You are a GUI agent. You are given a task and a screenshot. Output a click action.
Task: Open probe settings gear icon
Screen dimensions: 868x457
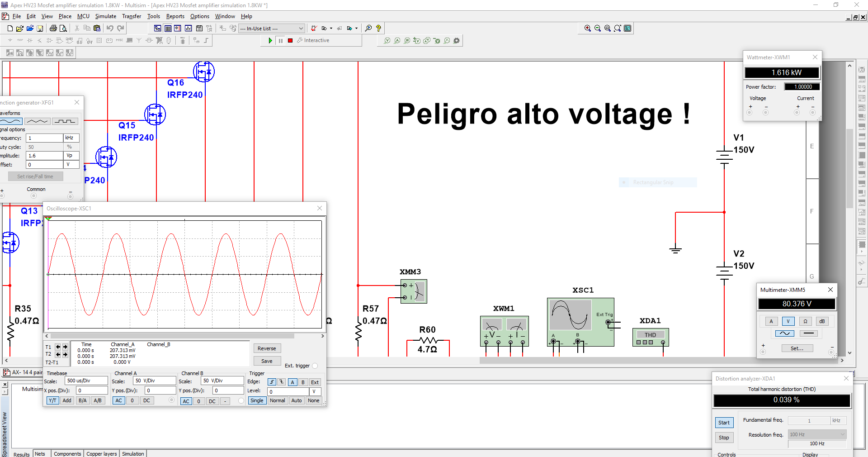click(457, 40)
